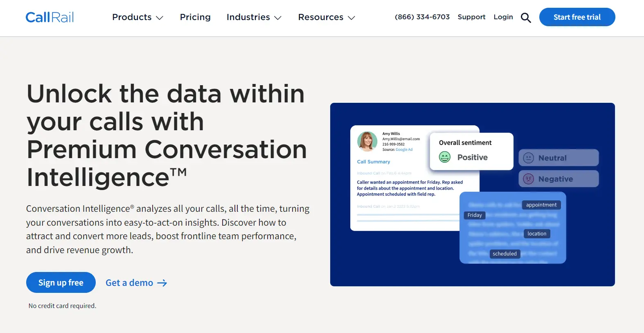644x333 pixels.
Task: Click the Google Ad source link
Action: tap(404, 150)
